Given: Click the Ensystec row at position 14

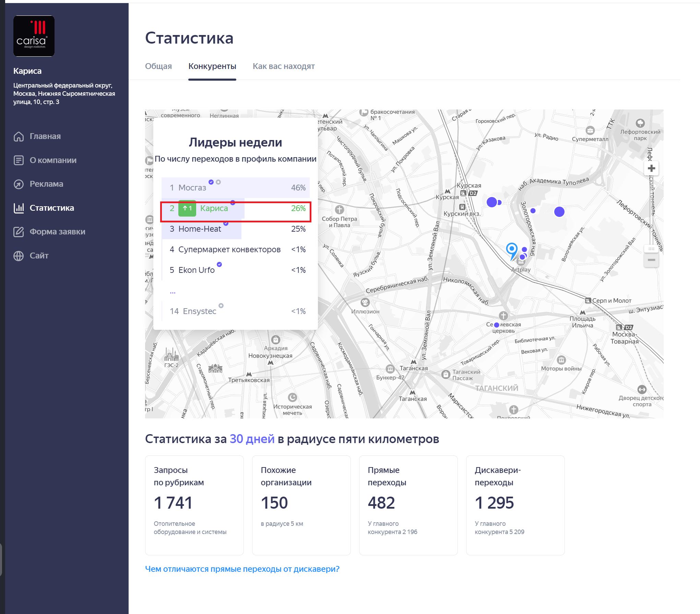Looking at the screenshot, I should point(199,311).
